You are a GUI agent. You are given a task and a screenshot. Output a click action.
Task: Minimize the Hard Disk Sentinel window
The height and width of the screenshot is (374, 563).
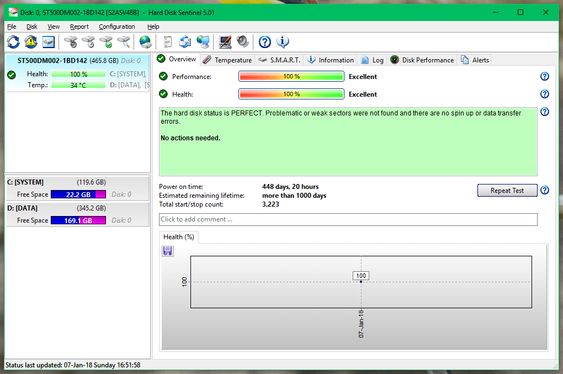point(495,12)
